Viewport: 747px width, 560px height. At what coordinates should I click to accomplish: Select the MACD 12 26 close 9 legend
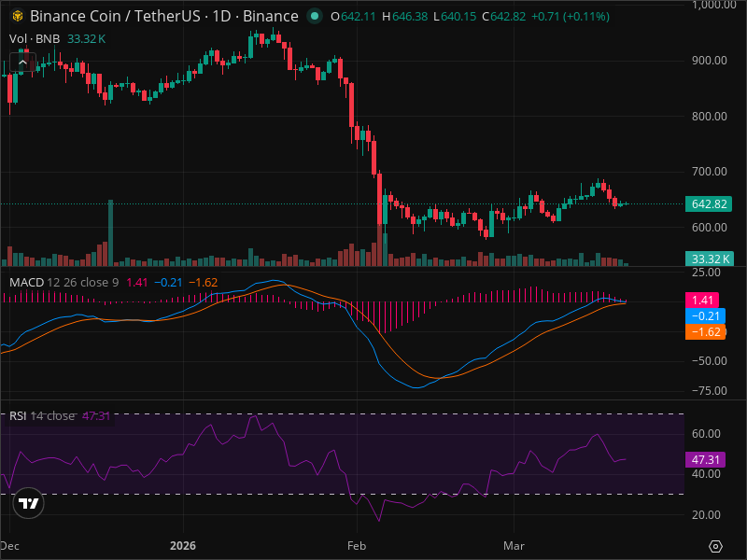coord(63,283)
